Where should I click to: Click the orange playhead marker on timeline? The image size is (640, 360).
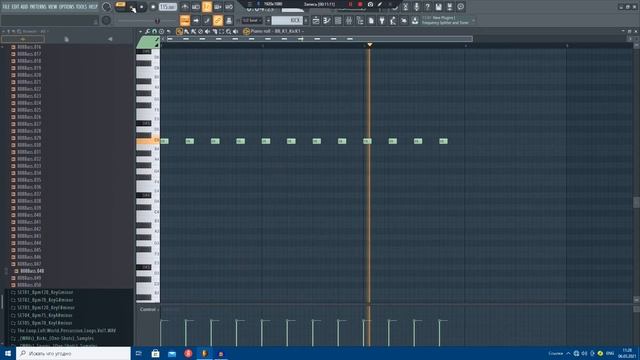(369, 45)
